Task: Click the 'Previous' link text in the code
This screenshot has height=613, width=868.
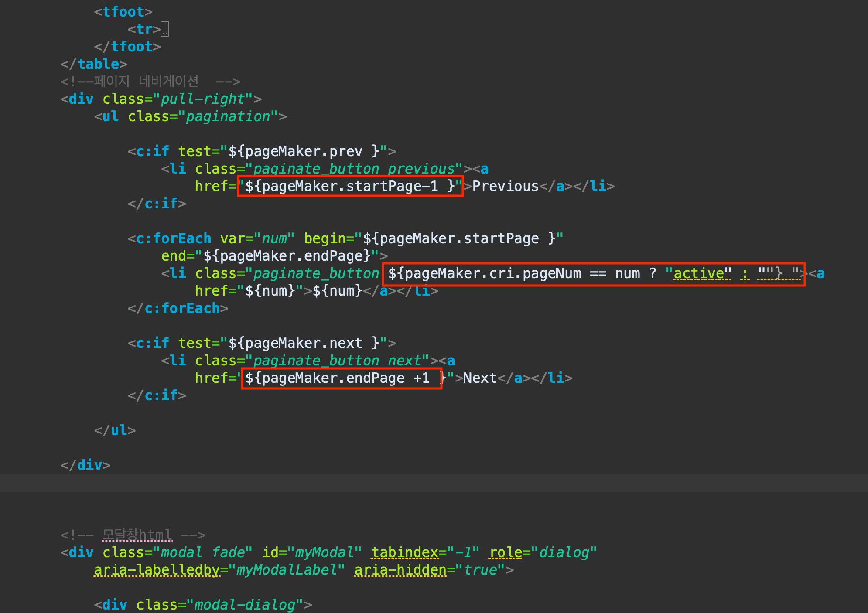Action: point(505,186)
